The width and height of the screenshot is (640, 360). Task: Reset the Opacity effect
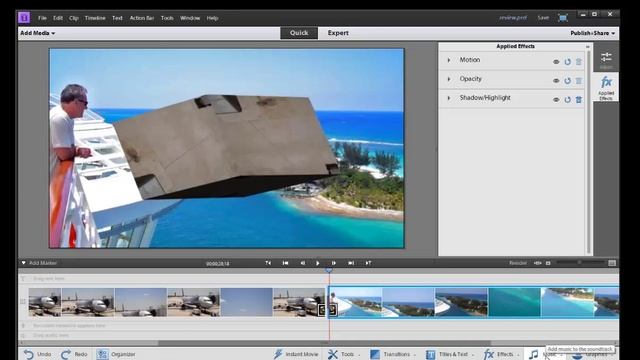coord(567,81)
